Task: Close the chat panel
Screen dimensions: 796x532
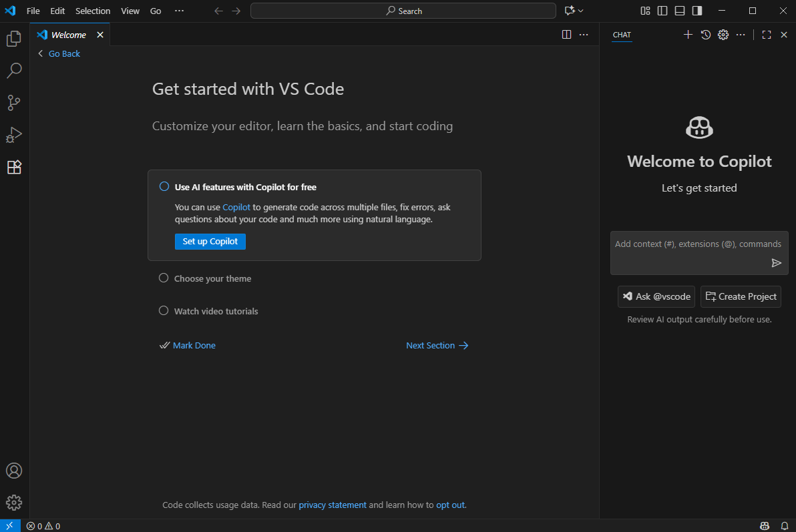Action: 784,35
